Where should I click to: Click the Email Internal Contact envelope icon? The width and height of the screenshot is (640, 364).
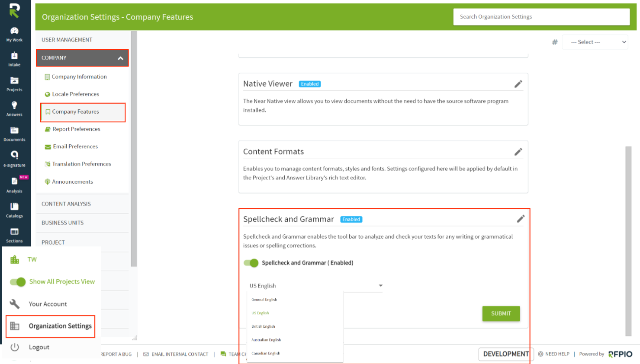point(146,354)
